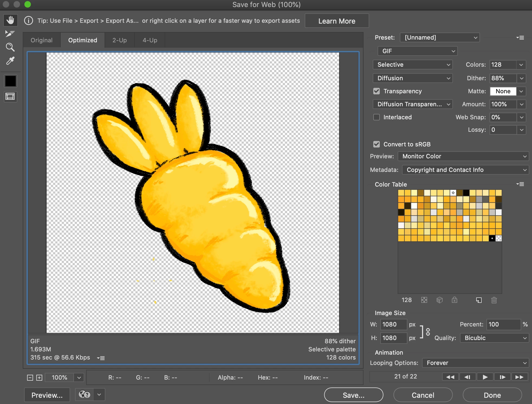Play the animation
Screen dimensions: 532x404
point(485,377)
